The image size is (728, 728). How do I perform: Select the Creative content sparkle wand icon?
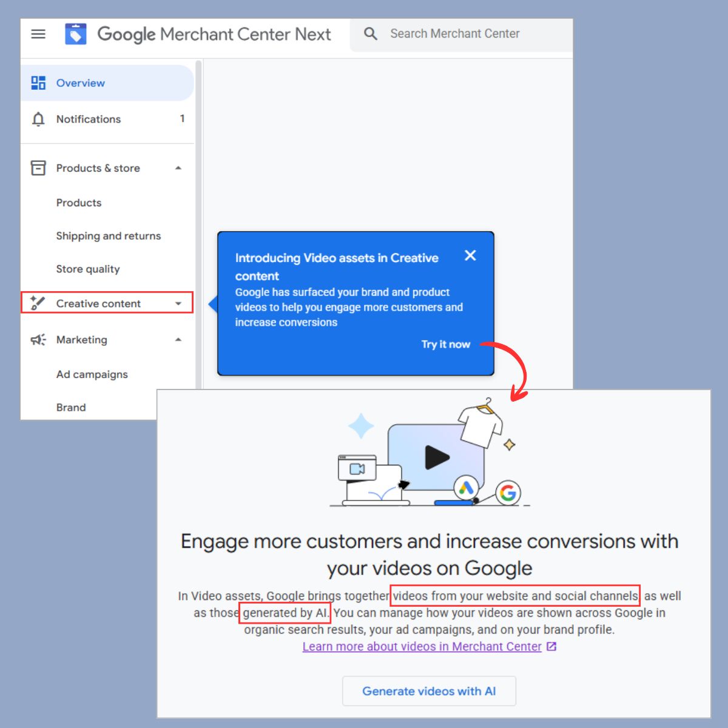pyautogui.click(x=38, y=303)
